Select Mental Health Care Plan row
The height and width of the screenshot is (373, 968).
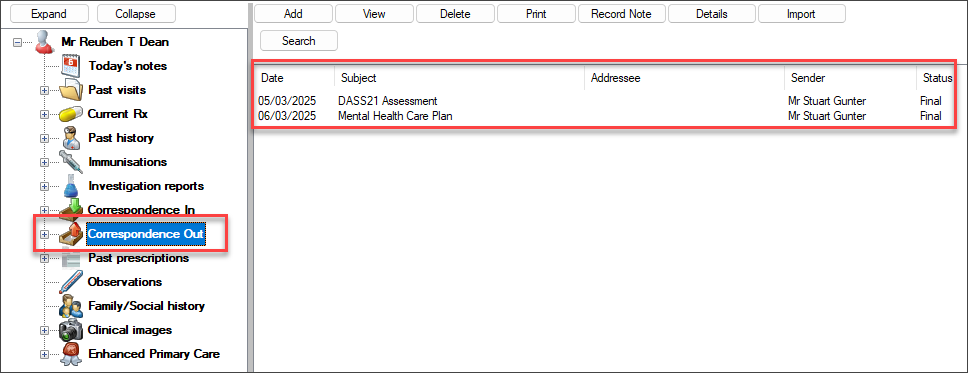click(x=602, y=116)
